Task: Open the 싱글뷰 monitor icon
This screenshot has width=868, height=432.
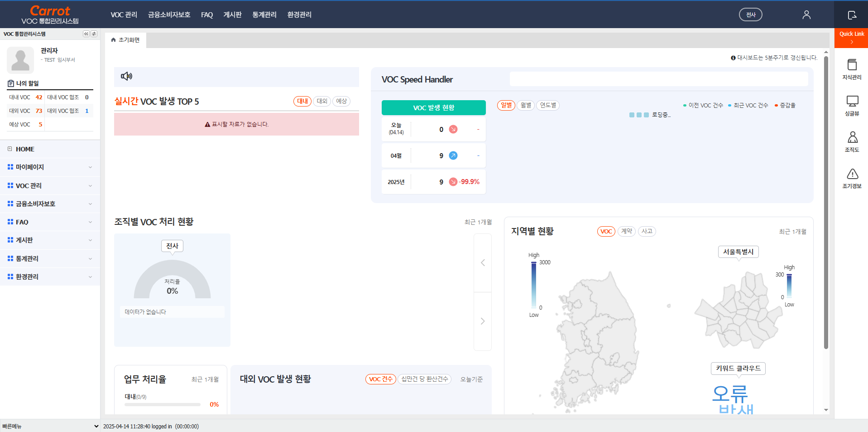Action: (x=852, y=105)
